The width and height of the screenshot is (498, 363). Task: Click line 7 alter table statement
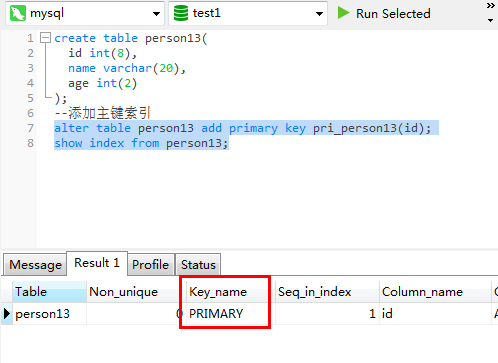coord(243,128)
